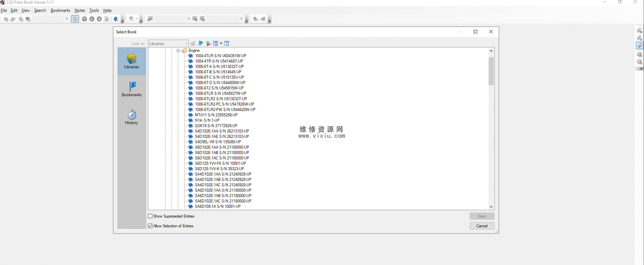Click the forward navigation toolbar icon
Image resolution: width=644 pixels, height=265 pixels.
click(x=13, y=19)
